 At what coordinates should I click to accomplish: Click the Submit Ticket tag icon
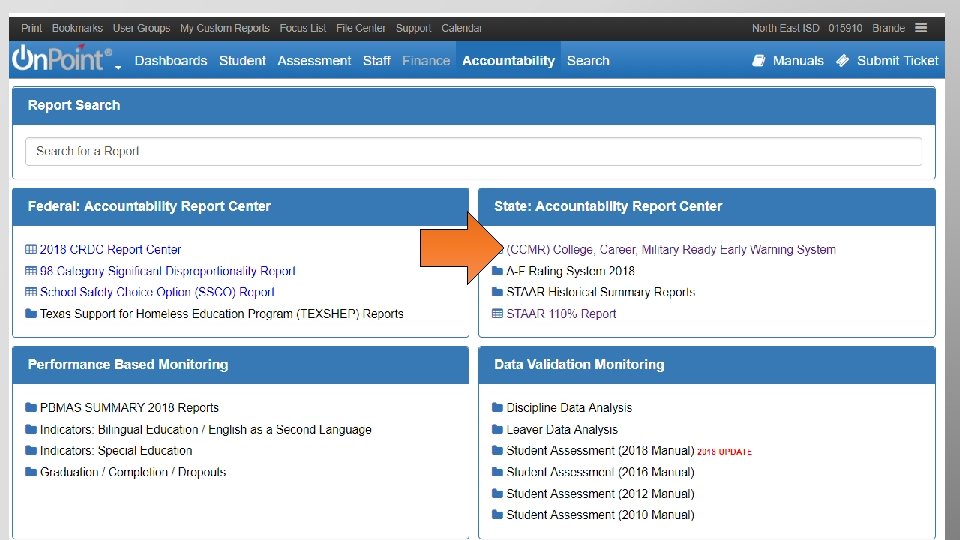tap(842, 61)
